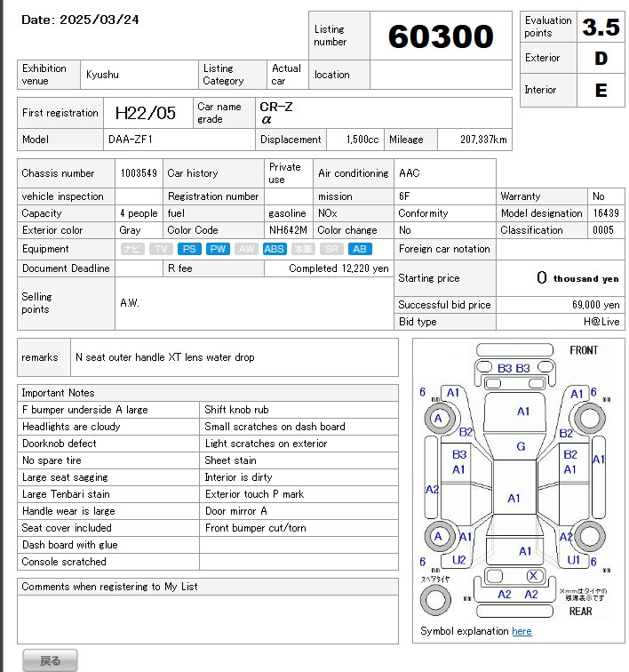Click exterior color value Gray
The image size is (629, 672).
click(130, 230)
